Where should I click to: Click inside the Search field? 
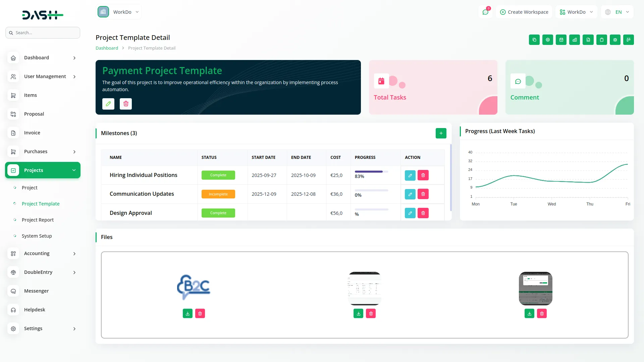click(x=43, y=33)
